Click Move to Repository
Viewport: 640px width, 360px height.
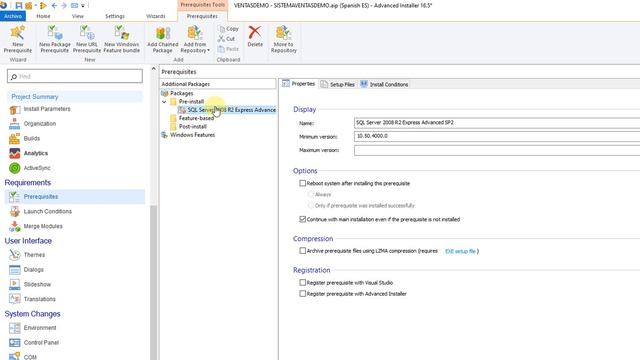pyautogui.click(x=284, y=39)
